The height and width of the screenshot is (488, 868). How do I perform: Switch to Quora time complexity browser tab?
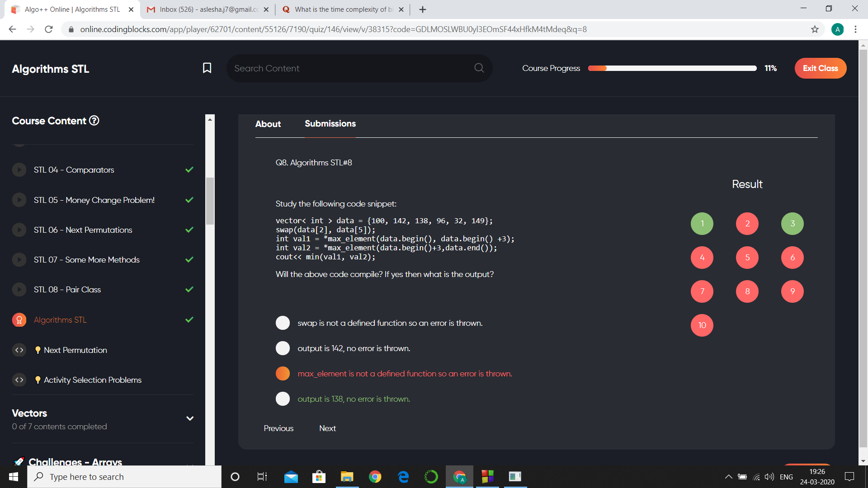coord(342,9)
